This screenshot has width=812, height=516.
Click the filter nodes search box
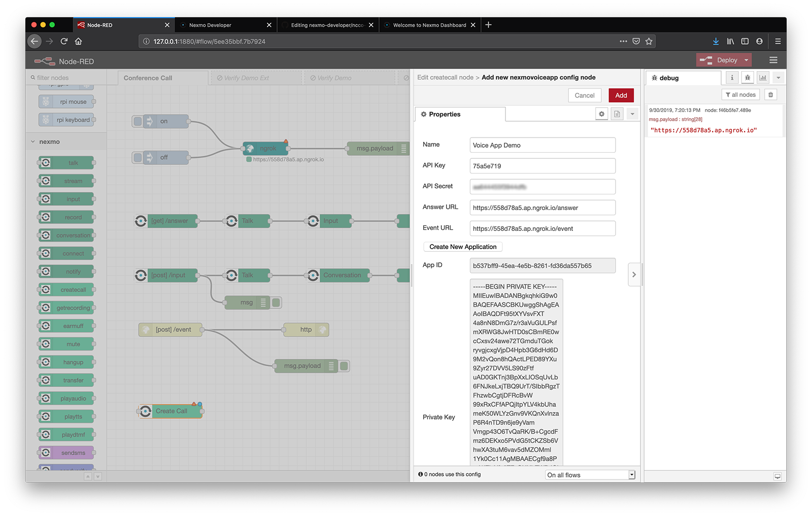pyautogui.click(x=66, y=78)
